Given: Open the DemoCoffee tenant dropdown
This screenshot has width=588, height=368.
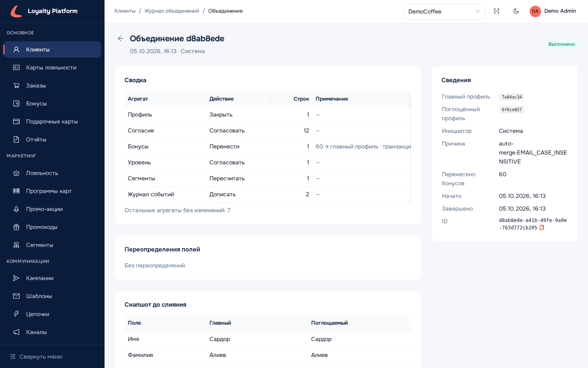Looking at the screenshot, I should pyautogui.click(x=444, y=11).
